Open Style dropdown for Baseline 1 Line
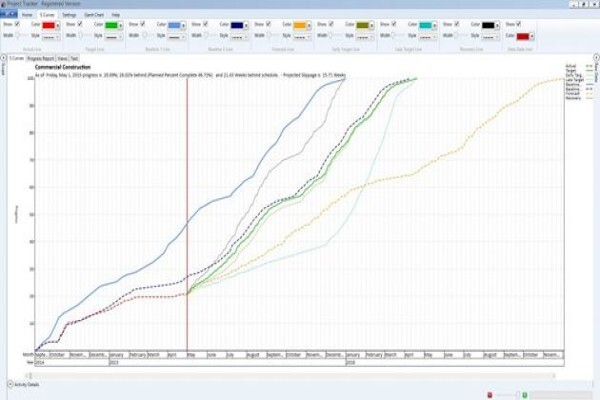Screen dimensions: 600x400 point(176,37)
